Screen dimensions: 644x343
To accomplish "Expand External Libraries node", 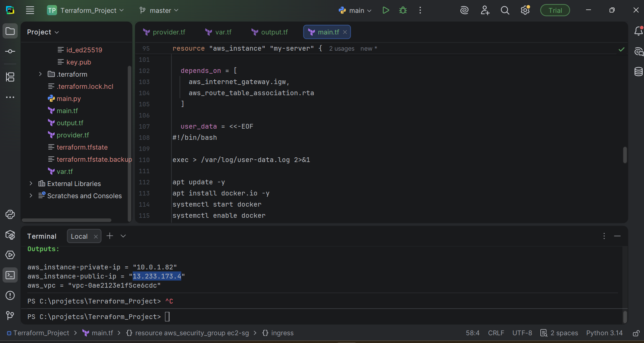I will pos(31,183).
